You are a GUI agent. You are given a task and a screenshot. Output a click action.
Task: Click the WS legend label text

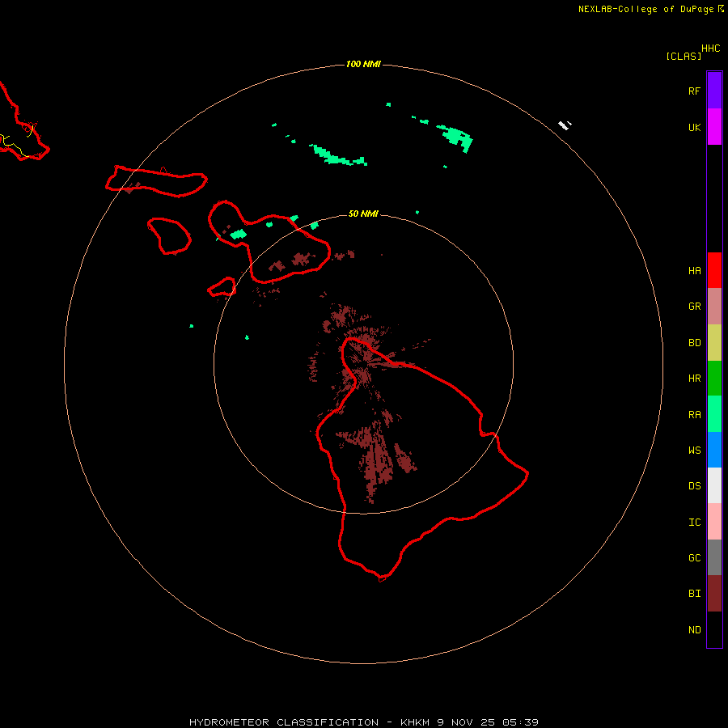point(694,450)
